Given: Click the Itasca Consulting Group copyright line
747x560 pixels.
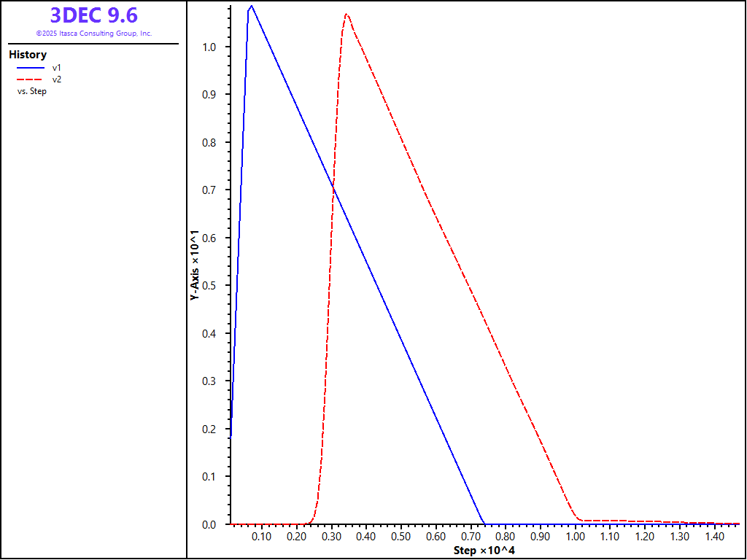Looking at the screenshot, I should (93, 34).
